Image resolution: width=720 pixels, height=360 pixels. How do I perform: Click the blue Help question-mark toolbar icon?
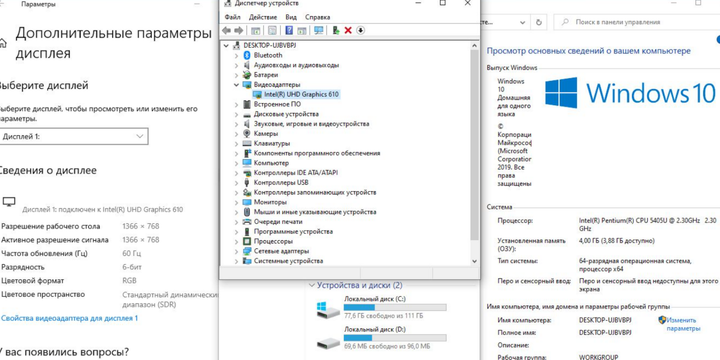pyautogui.click(x=289, y=30)
